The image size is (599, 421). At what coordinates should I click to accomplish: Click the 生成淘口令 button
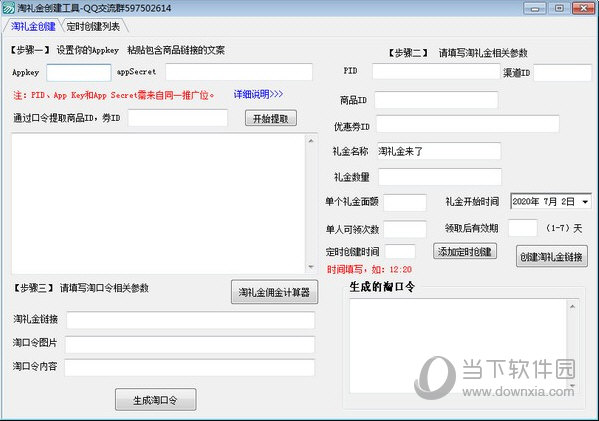155,400
